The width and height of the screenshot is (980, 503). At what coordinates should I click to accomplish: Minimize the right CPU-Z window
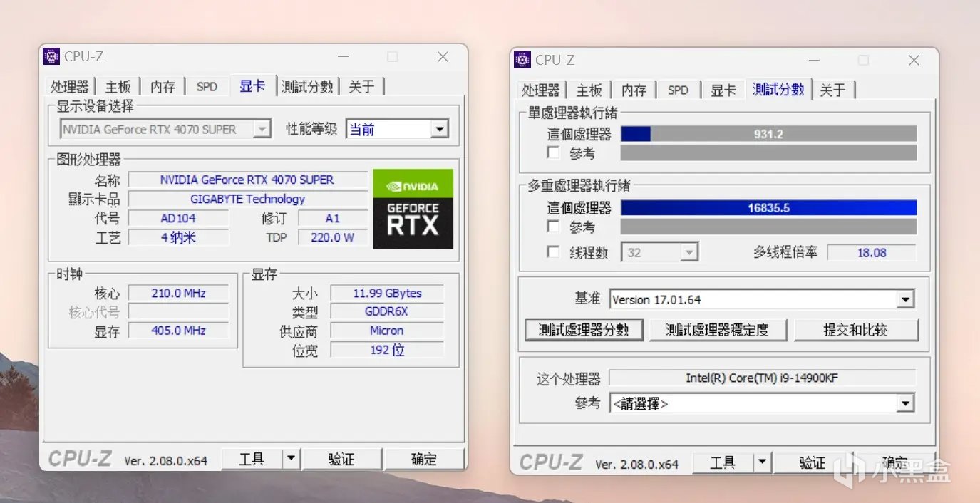[x=814, y=61]
